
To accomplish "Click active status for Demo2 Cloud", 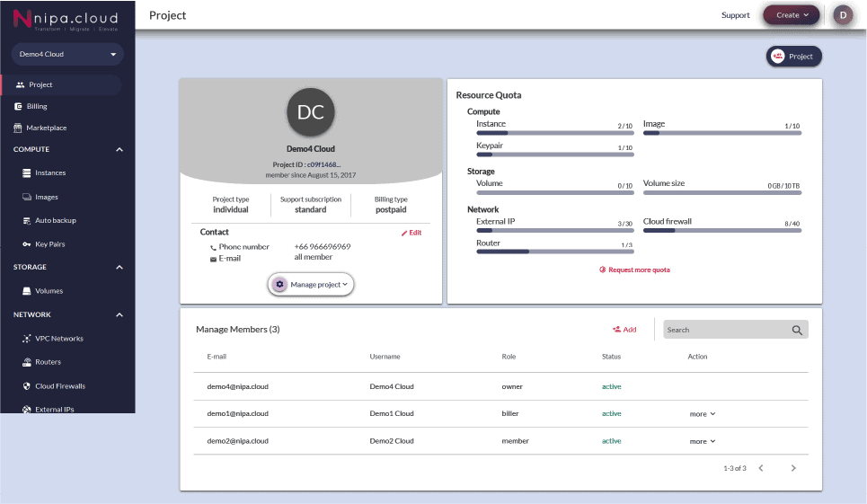I will click(x=612, y=441).
